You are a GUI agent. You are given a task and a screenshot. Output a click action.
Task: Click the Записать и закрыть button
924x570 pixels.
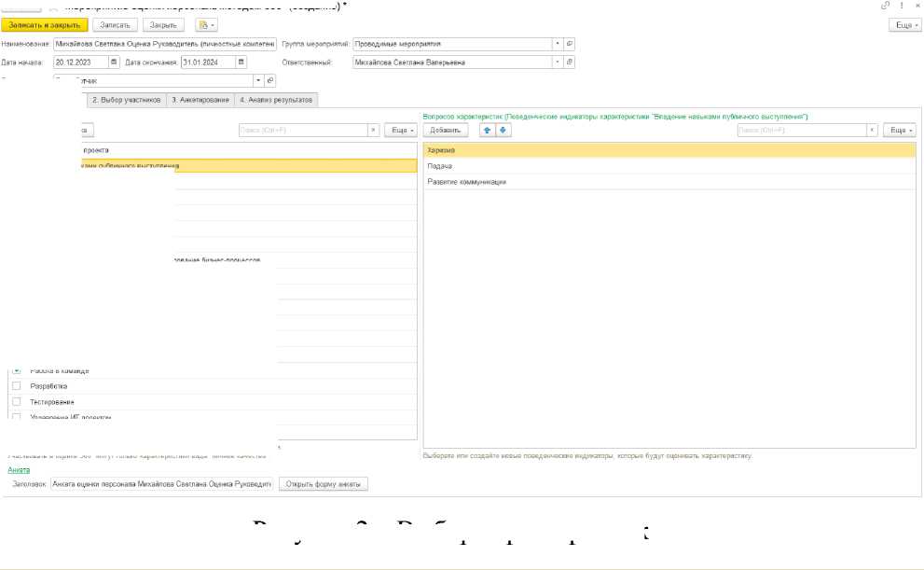pyautogui.click(x=44, y=25)
